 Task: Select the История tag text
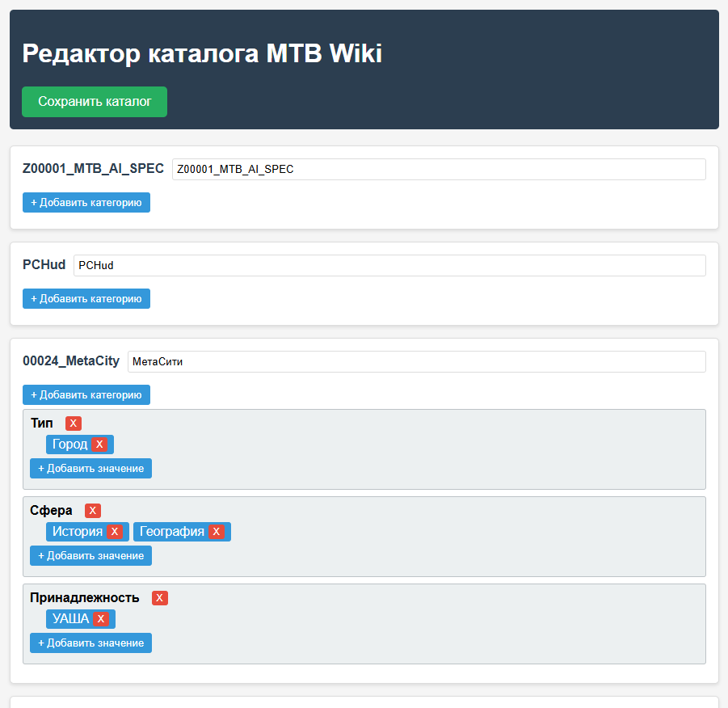pyautogui.click(x=78, y=532)
